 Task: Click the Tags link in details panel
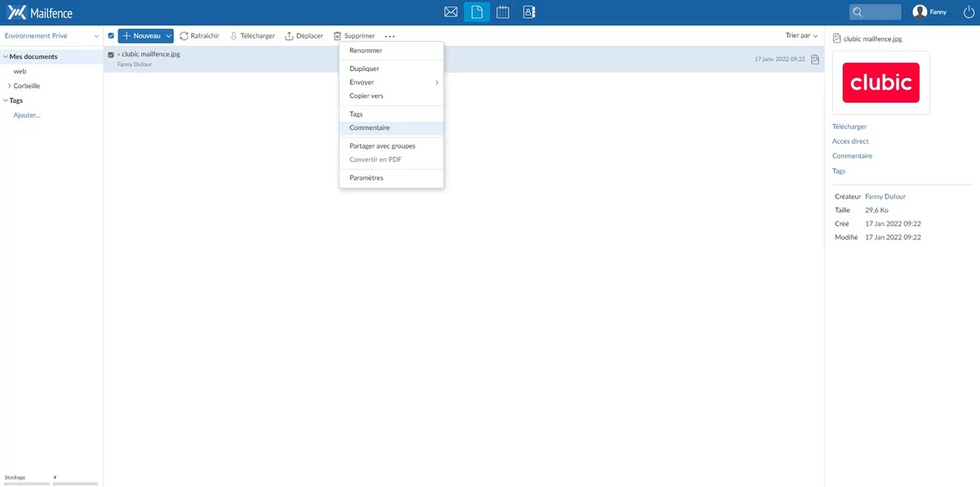[x=839, y=172]
